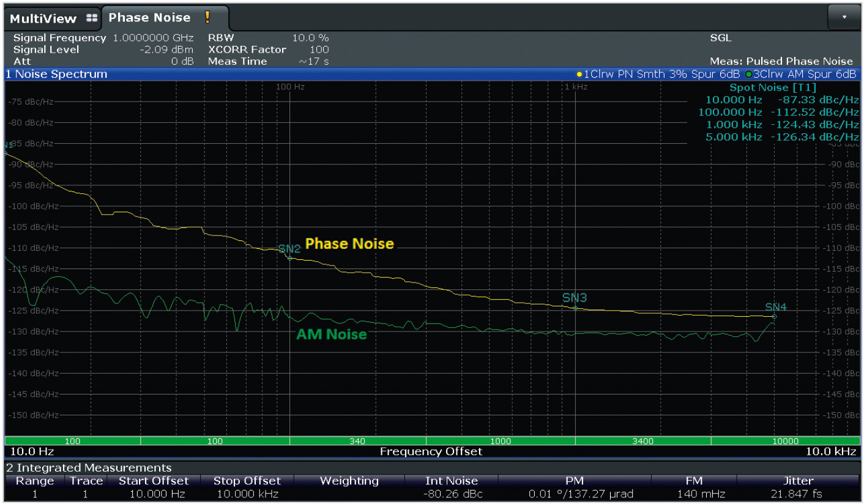Image resolution: width=864 pixels, height=504 pixels.
Task: Click the -150 dBc/Hz left axis label
Action: [34, 415]
